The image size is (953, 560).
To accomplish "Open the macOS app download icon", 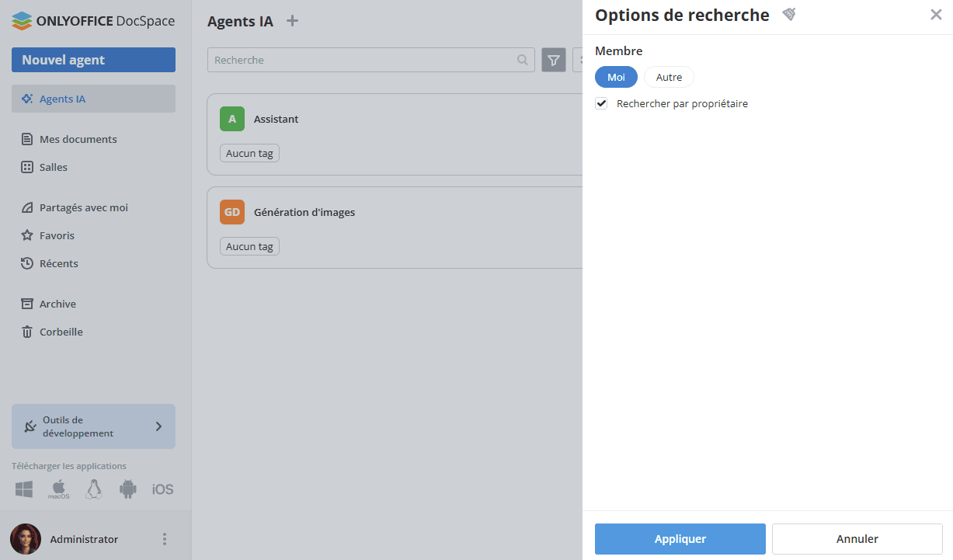I will pyautogui.click(x=59, y=489).
